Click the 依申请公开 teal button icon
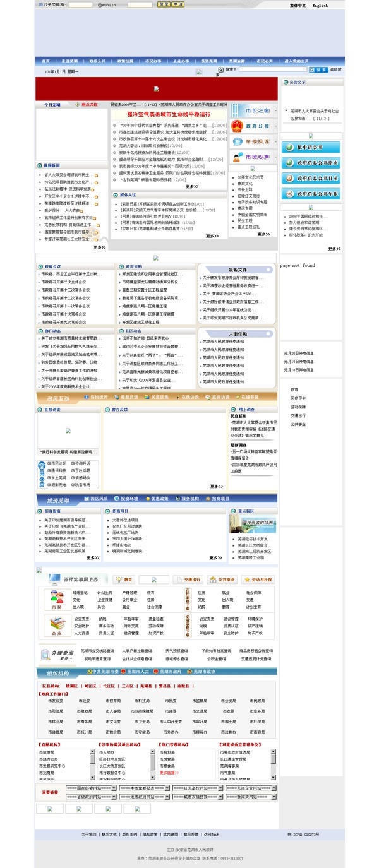This screenshot has height=868, width=379. tap(311, 147)
